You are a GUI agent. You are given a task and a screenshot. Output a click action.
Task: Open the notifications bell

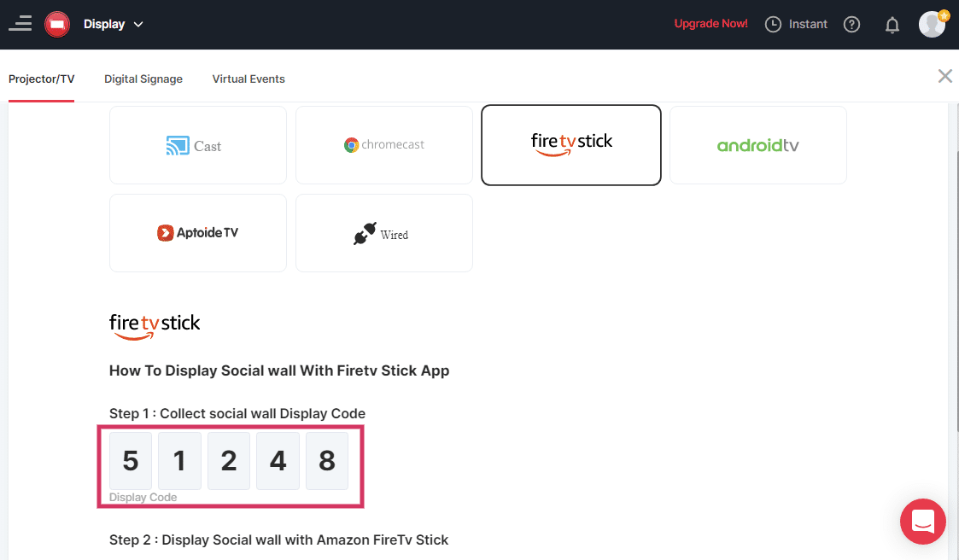892,25
